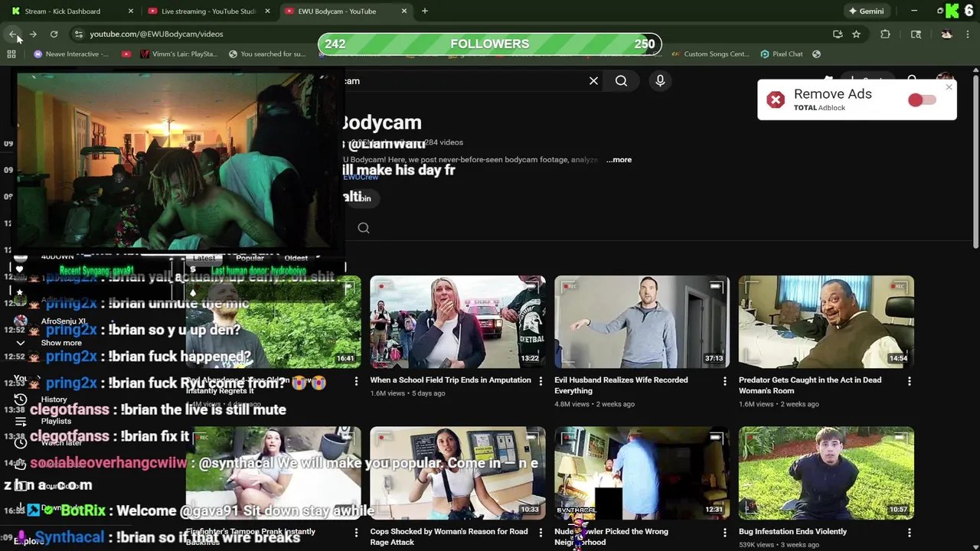Open the EWUCrew channel link
Viewport: 980px width, 551px height.
[x=361, y=177]
